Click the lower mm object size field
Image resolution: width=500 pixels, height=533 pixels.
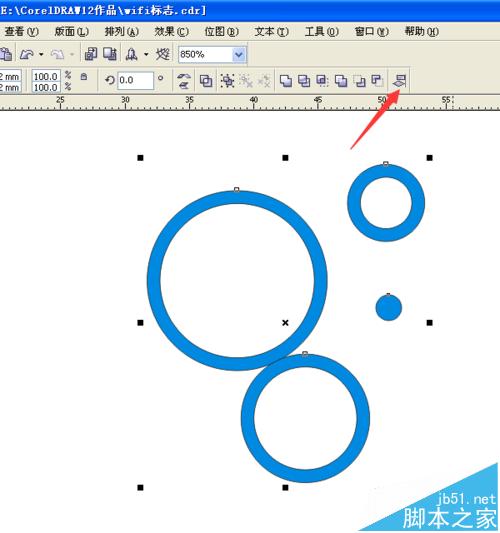[11, 87]
